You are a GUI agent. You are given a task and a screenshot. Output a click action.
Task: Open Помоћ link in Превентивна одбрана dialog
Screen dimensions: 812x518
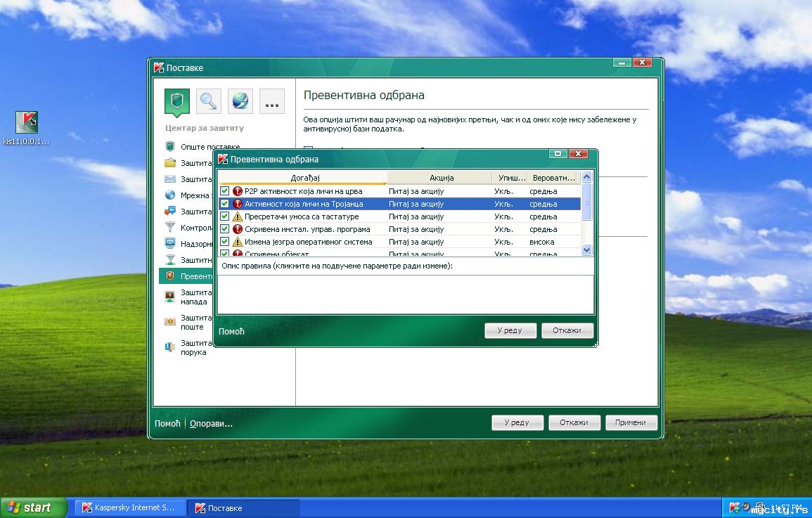231,331
